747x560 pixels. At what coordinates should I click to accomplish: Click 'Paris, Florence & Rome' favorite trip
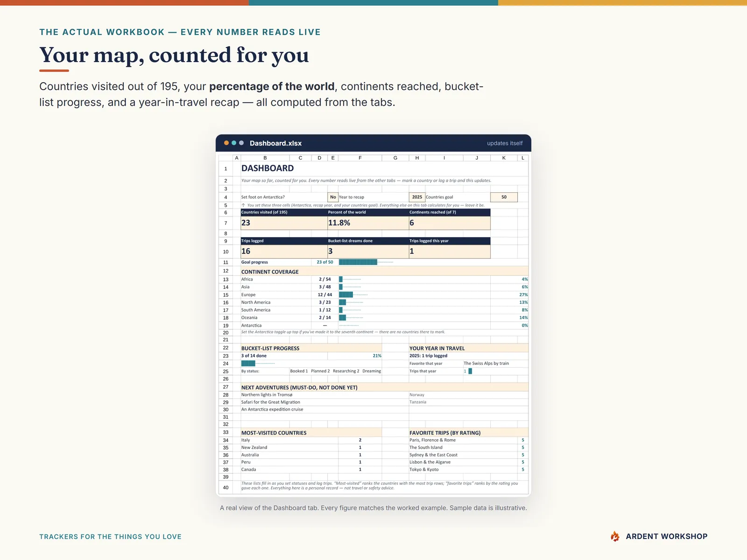(x=432, y=440)
